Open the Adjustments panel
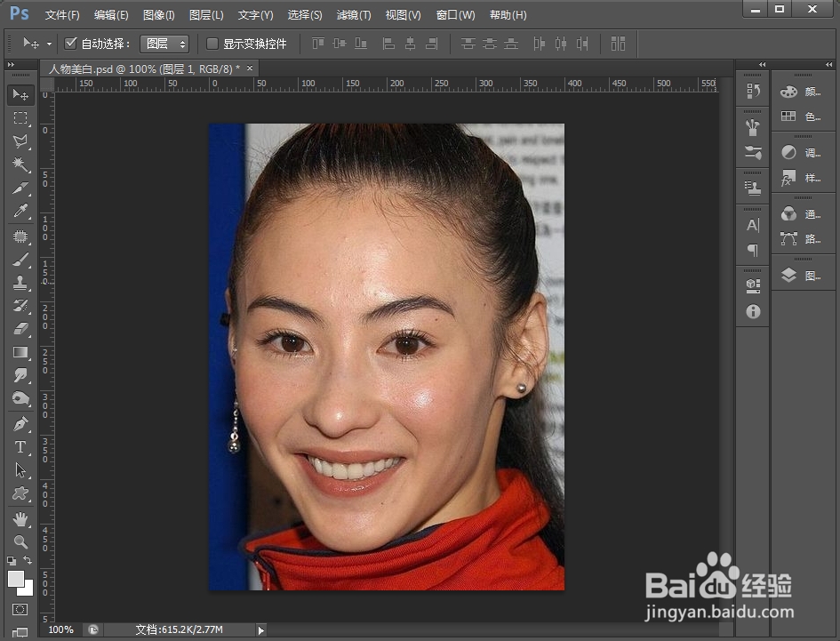This screenshot has height=641, width=840. coord(802,153)
